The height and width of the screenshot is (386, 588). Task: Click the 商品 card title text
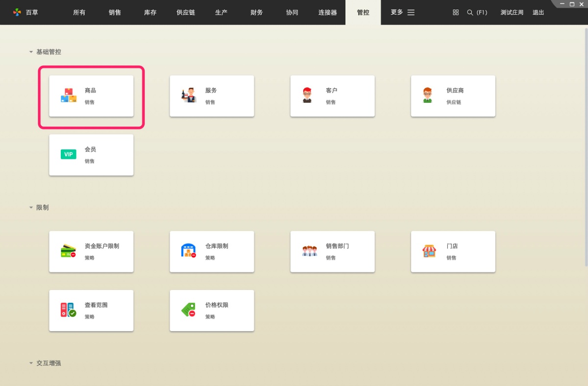(x=90, y=91)
